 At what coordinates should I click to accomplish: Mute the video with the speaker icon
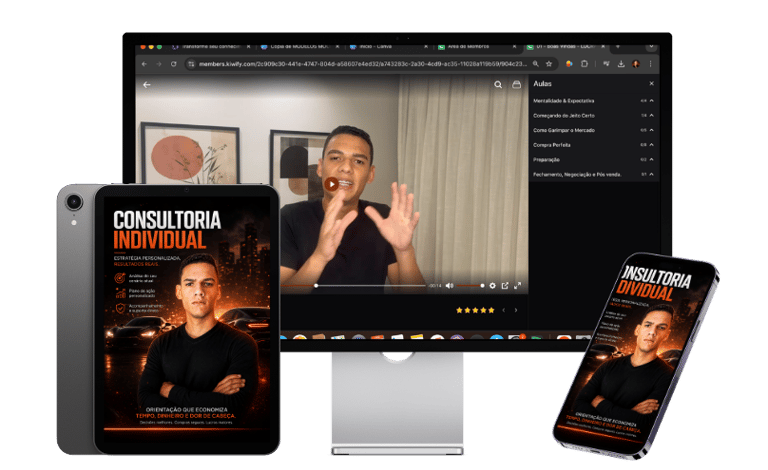[x=449, y=285]
